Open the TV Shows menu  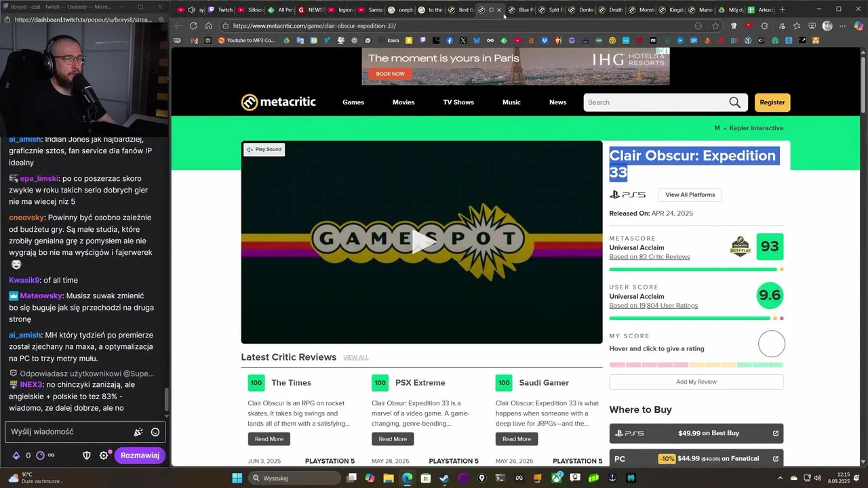coord(458,102)
